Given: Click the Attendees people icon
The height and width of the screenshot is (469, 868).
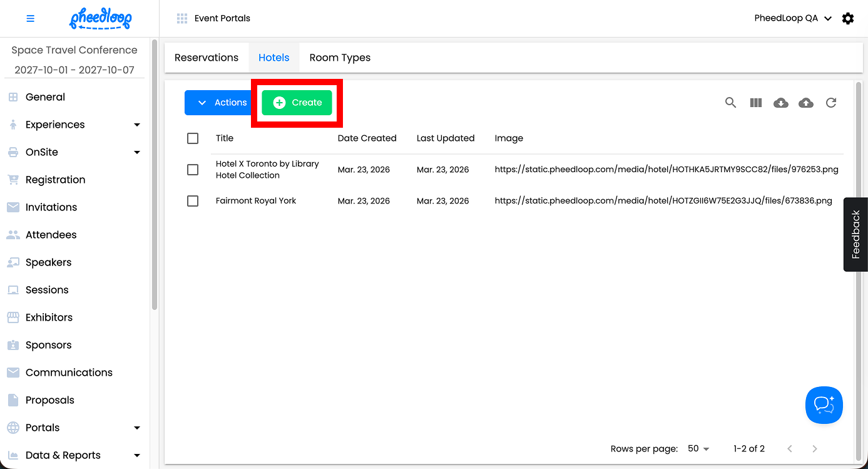Looking at the screenshot, I should [x=13, y=235].
